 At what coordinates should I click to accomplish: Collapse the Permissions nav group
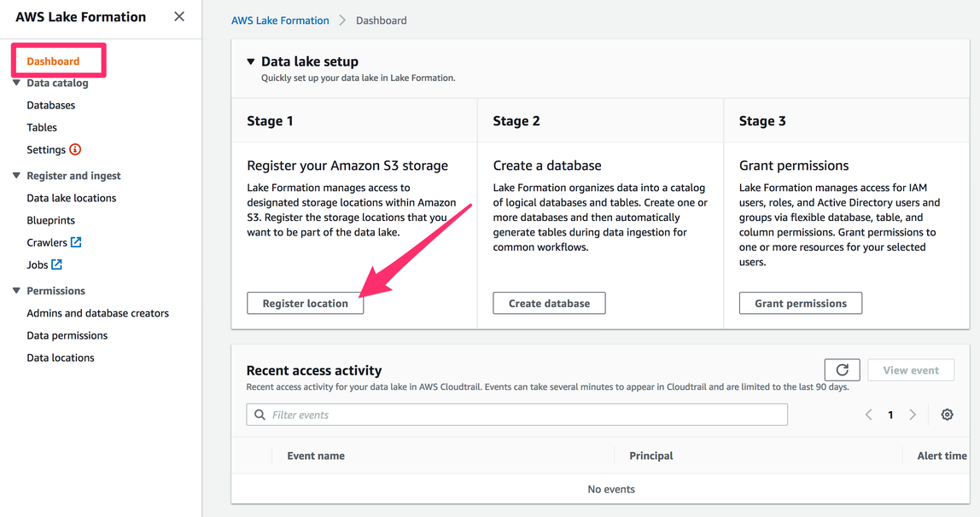tap(16, 291)
